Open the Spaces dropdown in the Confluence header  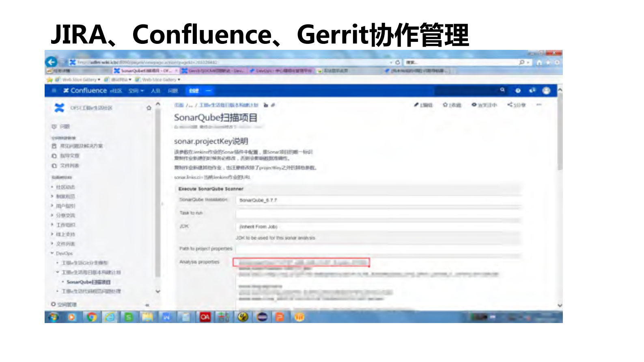pyautogui.click(x=136, y=90)
